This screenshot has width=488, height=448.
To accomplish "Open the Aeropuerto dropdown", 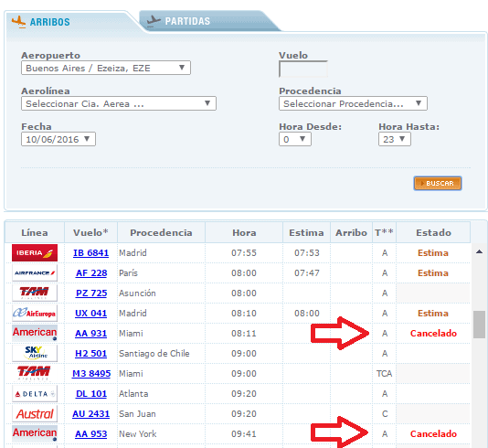I will pyautogui.click(x=106, y=68).
